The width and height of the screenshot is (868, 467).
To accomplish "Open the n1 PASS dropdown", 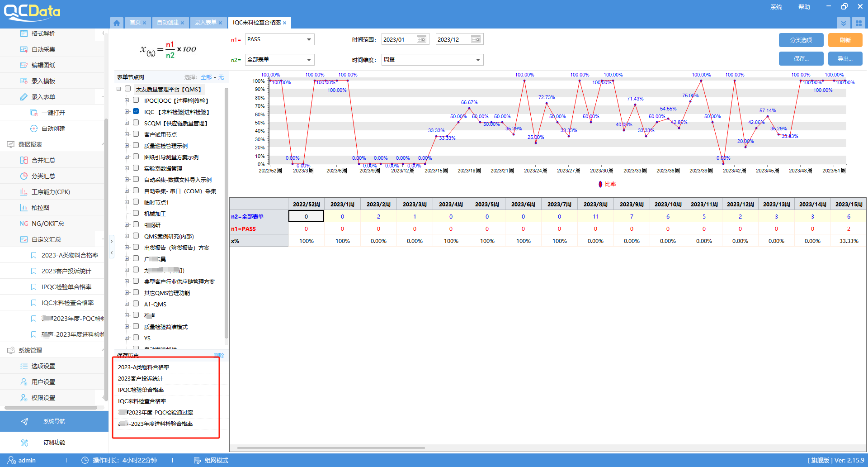I will point(309,39).
